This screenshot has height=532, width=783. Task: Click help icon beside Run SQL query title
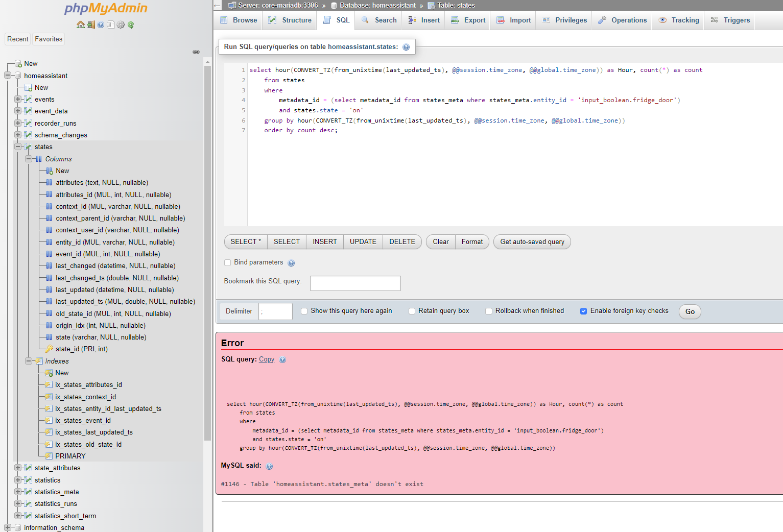(x=406, y=47)
